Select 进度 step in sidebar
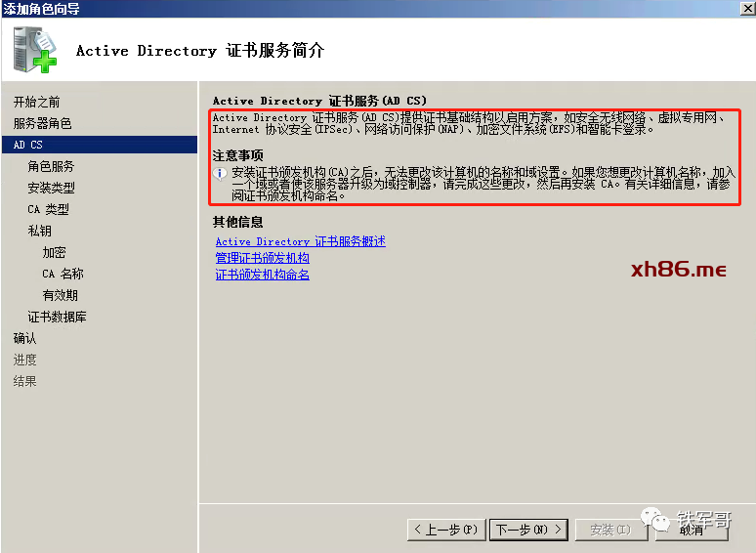 [x=25, y=360]
